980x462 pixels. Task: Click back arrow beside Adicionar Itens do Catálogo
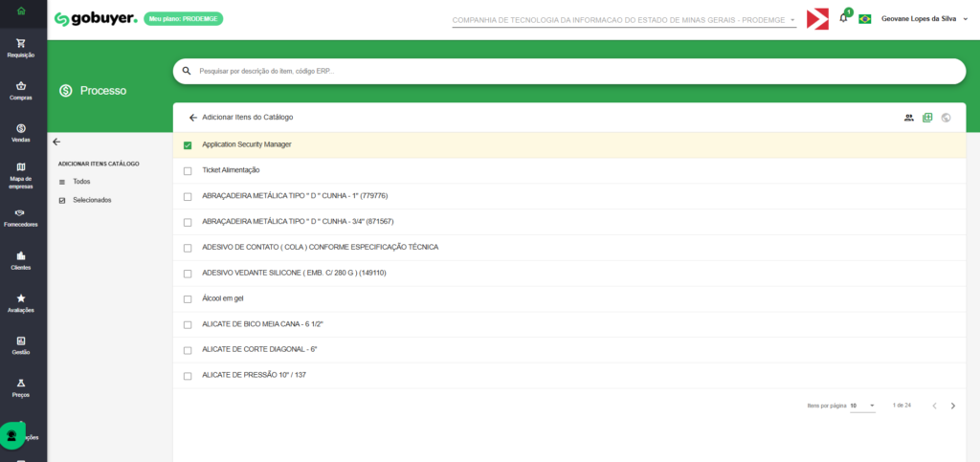click(x=192, y=118)
